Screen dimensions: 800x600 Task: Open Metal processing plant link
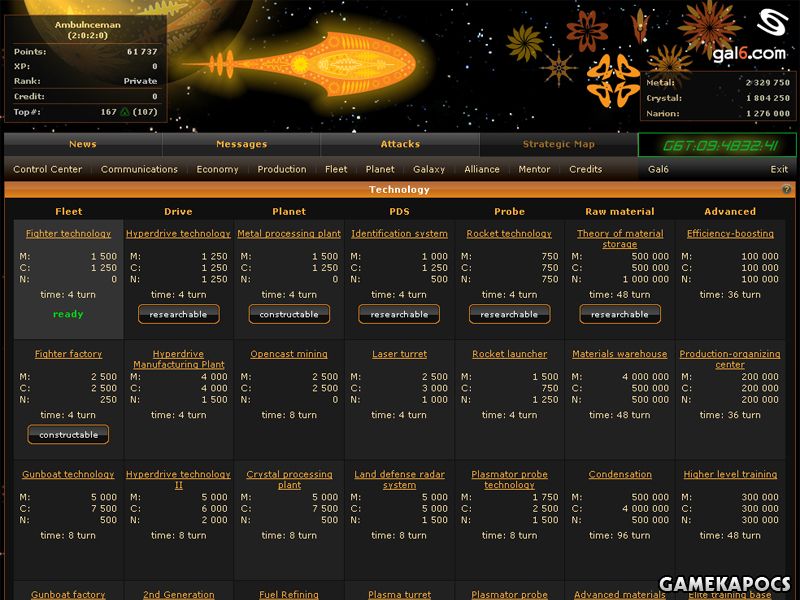pyautogui.click(x=289, y=234)
